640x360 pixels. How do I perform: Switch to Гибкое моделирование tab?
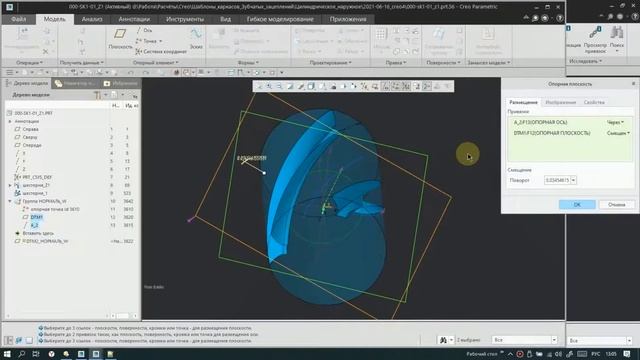coord(280,19)
